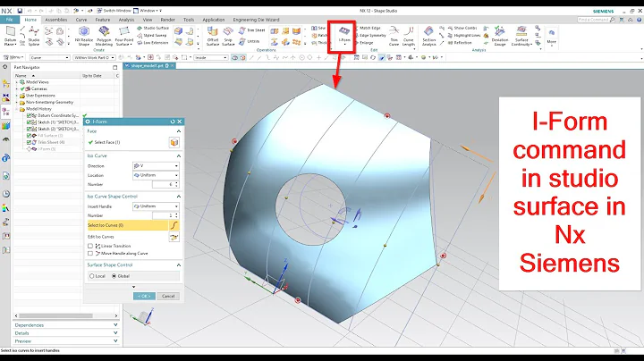
Task: Click the Untrim command
Action: [x=250, y=41]
